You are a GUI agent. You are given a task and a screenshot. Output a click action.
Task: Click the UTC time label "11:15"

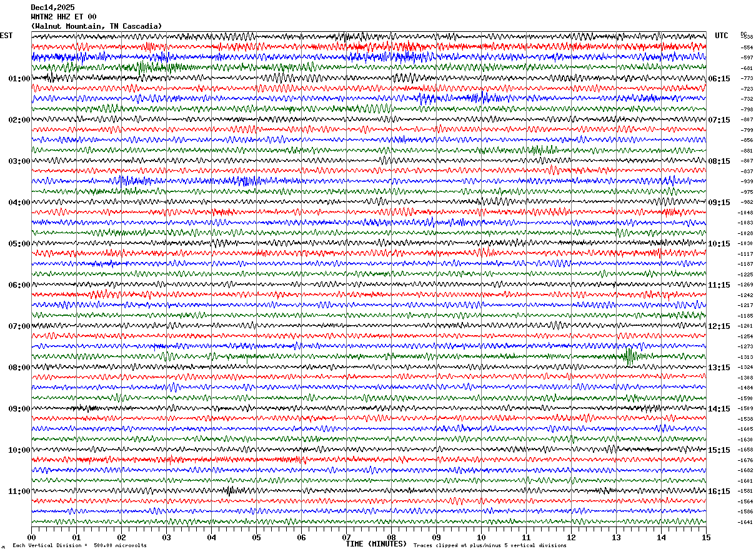coord(719,285)
